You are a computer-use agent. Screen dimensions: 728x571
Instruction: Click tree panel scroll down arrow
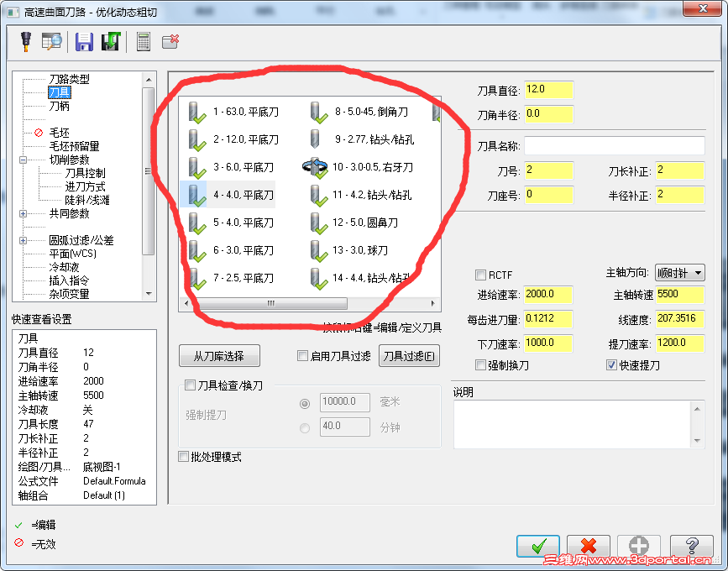(149, 293)
